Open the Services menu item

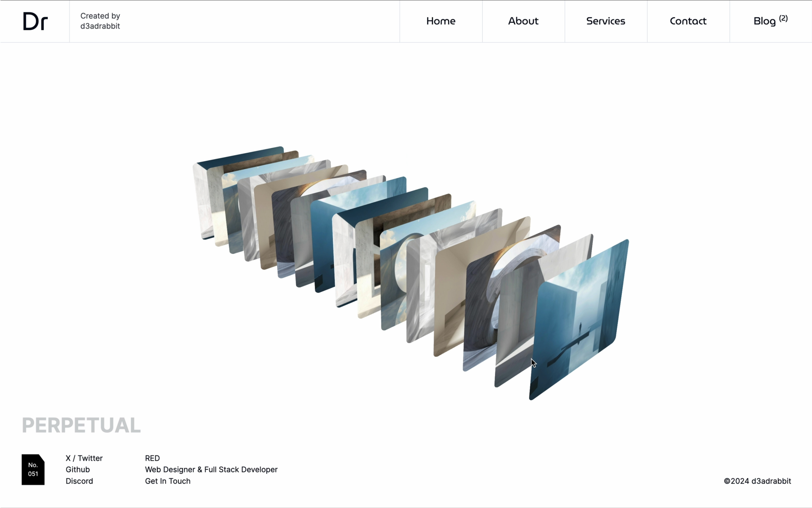click(x=606, y=21)
